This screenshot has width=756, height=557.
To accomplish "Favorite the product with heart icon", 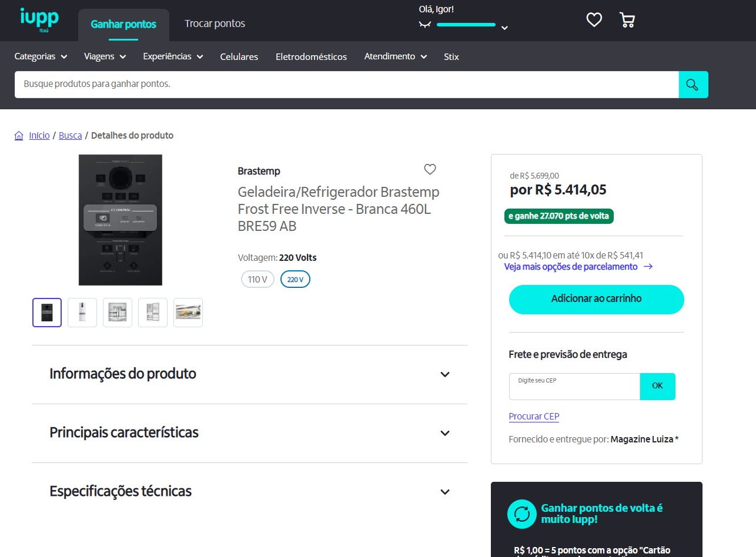I will pos(430,169).
